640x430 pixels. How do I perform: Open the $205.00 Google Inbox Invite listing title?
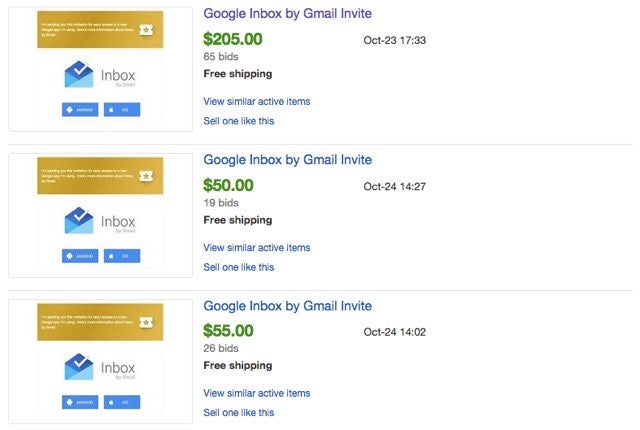287,13
